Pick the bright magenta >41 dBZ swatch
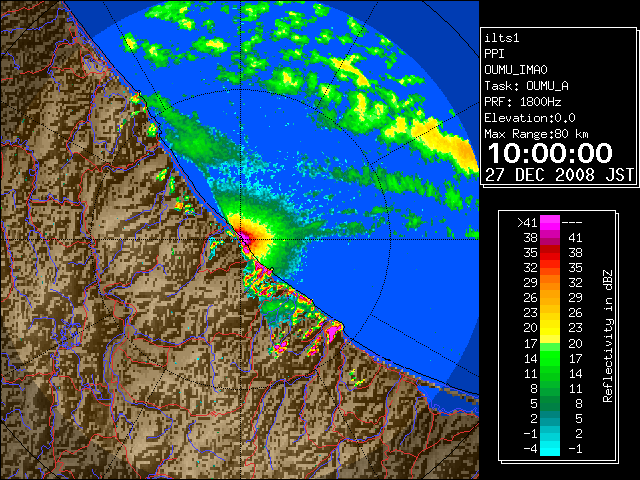 pos(550,223)
